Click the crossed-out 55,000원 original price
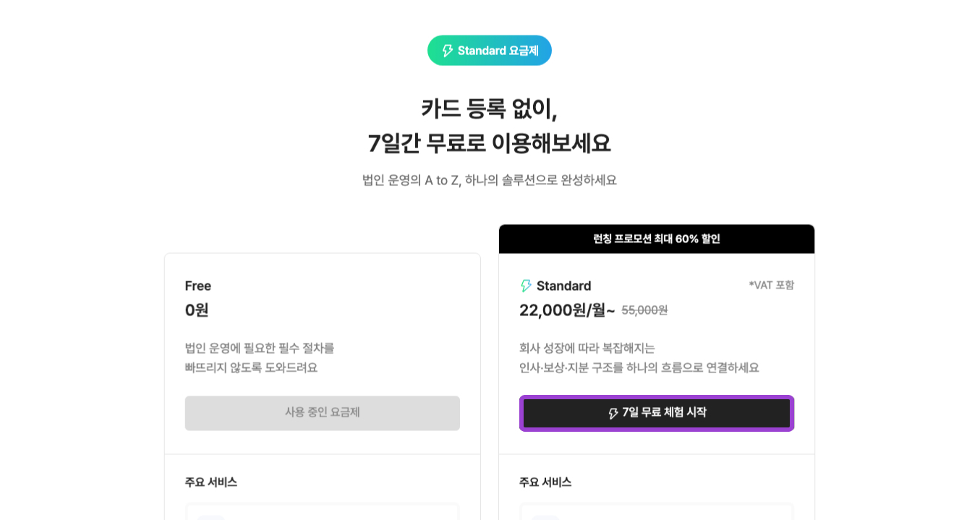The width and height of the screenshot is (980, 520). pyautogui.click(x=644, y=310)
